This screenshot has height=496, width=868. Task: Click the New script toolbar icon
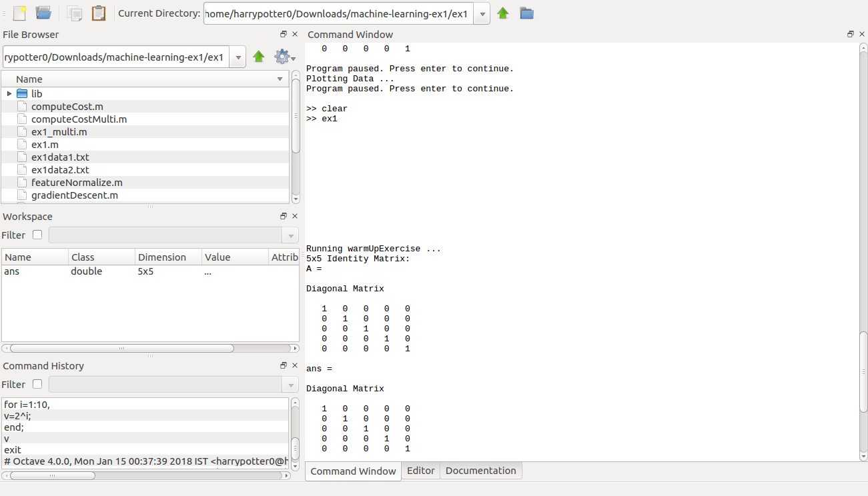(20, 13)
